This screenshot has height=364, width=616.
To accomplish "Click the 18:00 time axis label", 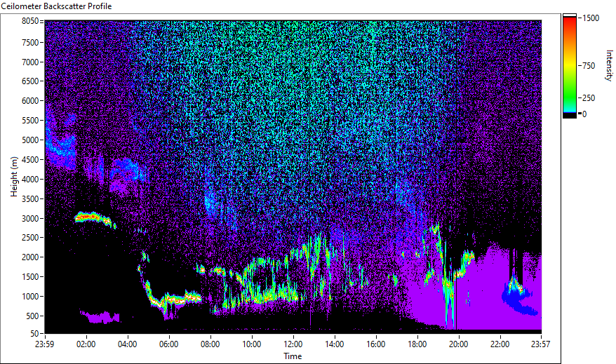I will click(417, 344).
